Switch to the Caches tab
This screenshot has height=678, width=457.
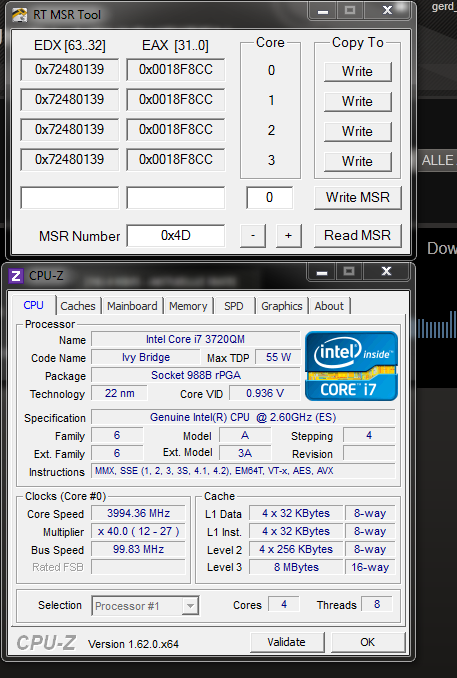[78, 306]
